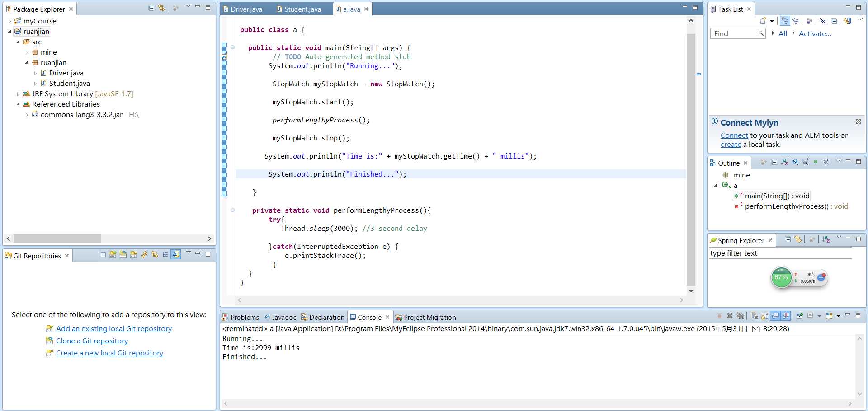This screenshot has height=411, width=868.
Task: Click Remove All Terminated Launches in Console
Action: pyautogui.click(x=740, y=316)
